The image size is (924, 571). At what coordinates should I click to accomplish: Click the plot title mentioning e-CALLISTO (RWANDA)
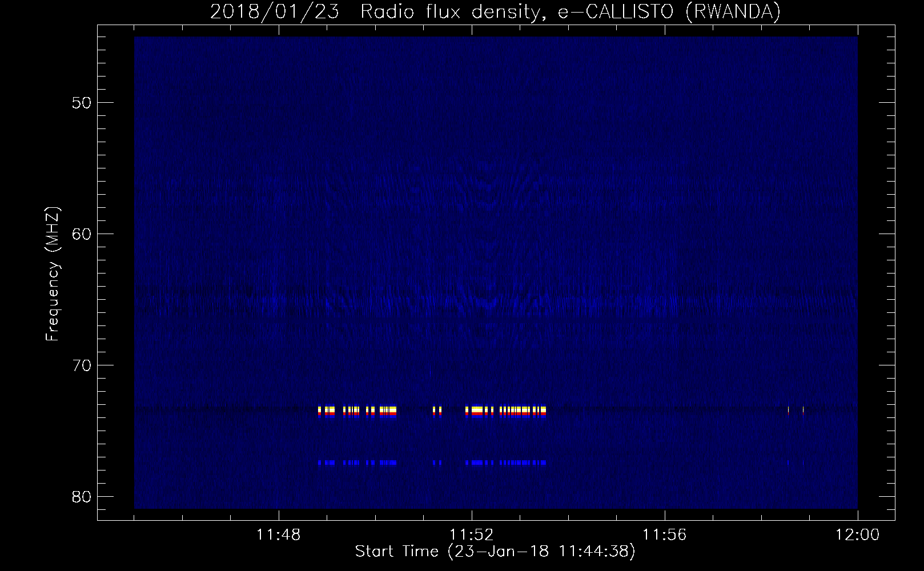[495, 11]
